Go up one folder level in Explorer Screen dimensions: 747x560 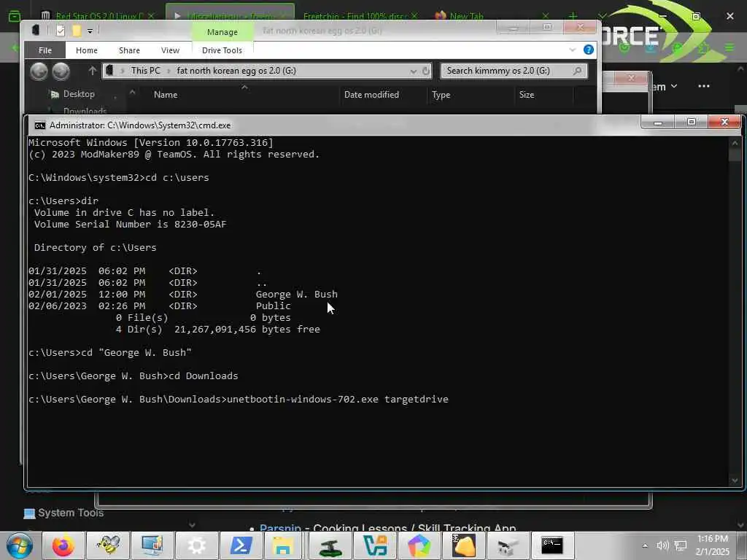93,71
